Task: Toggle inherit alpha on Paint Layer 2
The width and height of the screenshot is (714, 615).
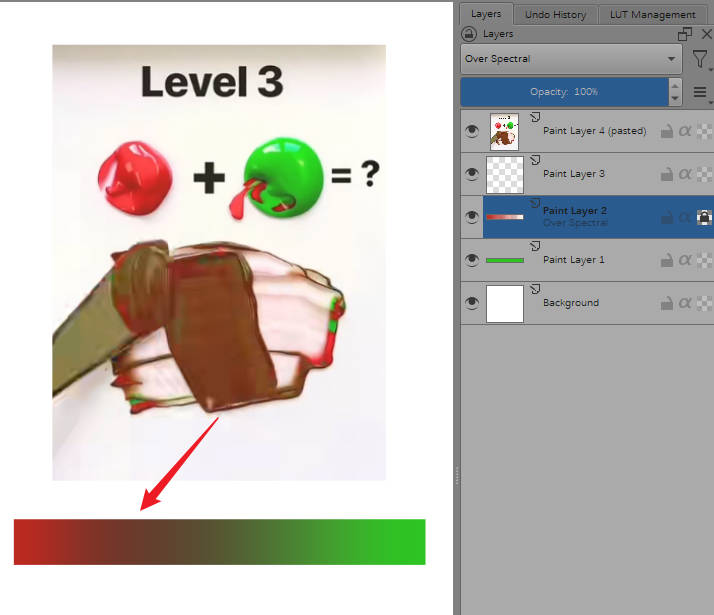Action: pos(685,217)
